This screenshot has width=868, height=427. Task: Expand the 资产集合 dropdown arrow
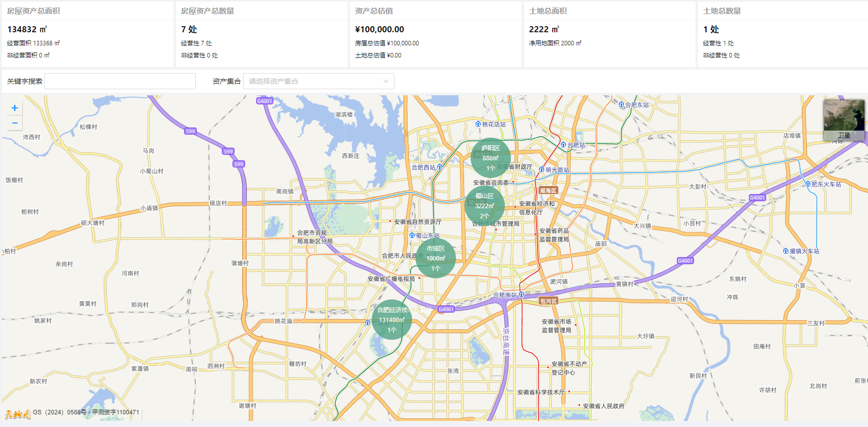tap(386, 81)
